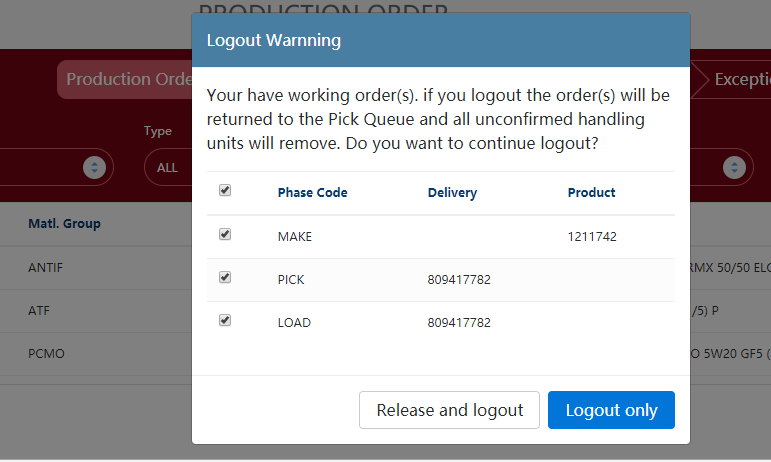Open the Type dropdown showing ALL
Image resolution: width=771 pixels, height=462 pixels.
pyautogui.click(x=168, y=167)
